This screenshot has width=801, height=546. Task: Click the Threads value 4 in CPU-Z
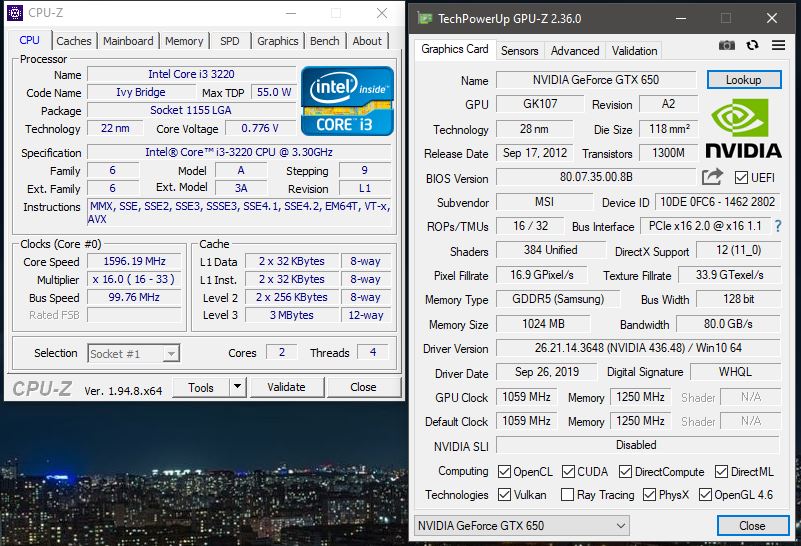373,352
